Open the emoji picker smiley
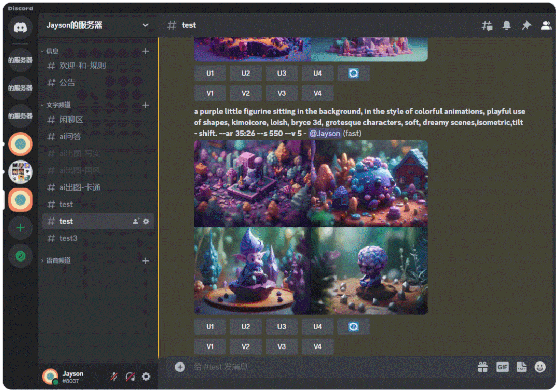The width and height of the screenshot is (559, 392). pos(540,367)
